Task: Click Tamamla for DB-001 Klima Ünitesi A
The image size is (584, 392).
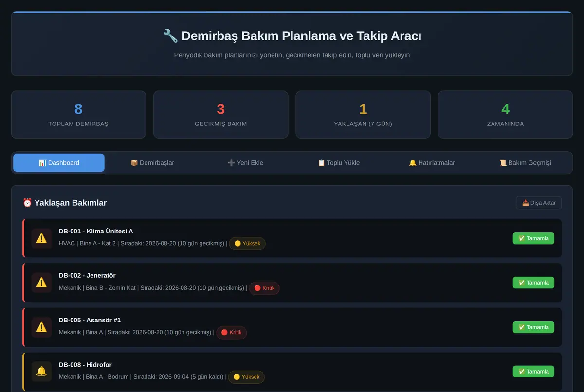Action: [533, 238]
